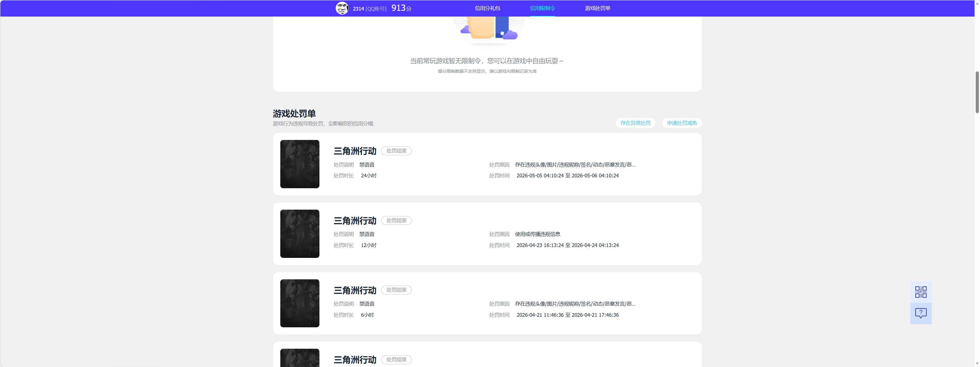The width and height of the screenshot is (980, 367).
Task: Click the 三角洲行动 title of the 6小时 penalty
Action: 355,290
